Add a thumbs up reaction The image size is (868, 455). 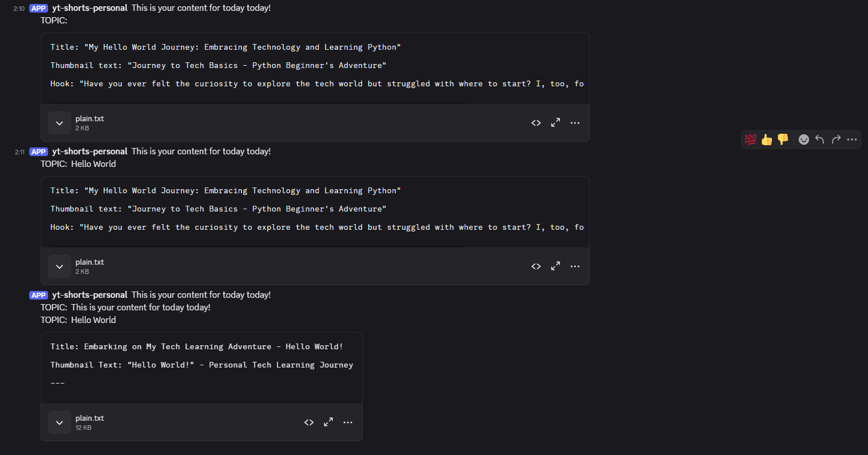coord(767,139)
